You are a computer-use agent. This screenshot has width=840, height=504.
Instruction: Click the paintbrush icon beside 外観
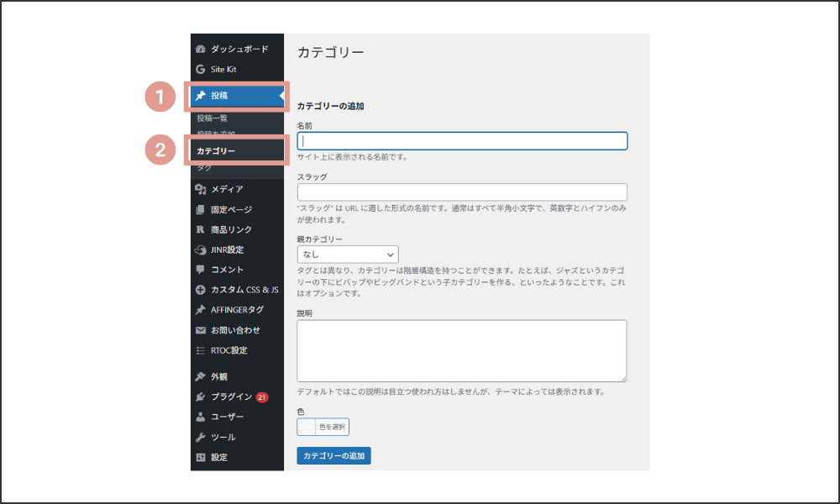pyautogui.click(x=201, y=376)
